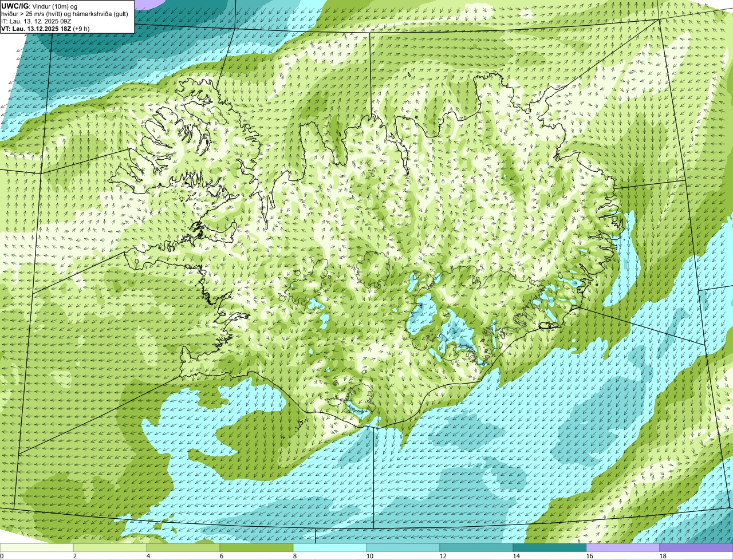Click the 14–16 m/s dark teal legend swatch
733x560 pixels.
pos(550,547)
